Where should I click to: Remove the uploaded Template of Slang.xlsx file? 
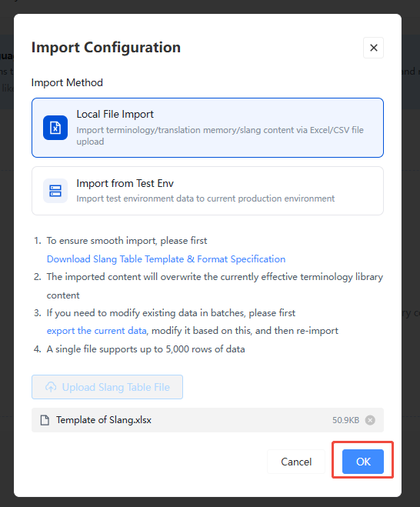pyautogui.click(x=370, y=420)
